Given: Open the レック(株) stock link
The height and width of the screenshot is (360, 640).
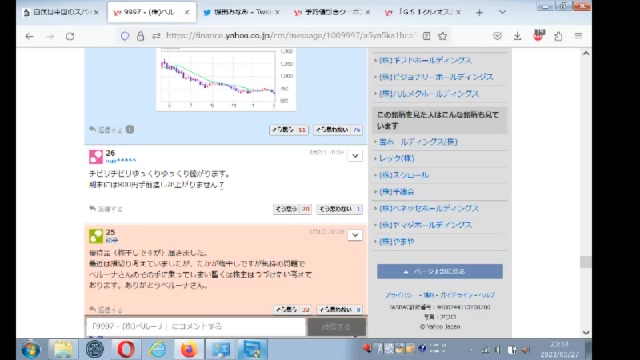Looking at the screenshot, I should click(x=396, y=158).
